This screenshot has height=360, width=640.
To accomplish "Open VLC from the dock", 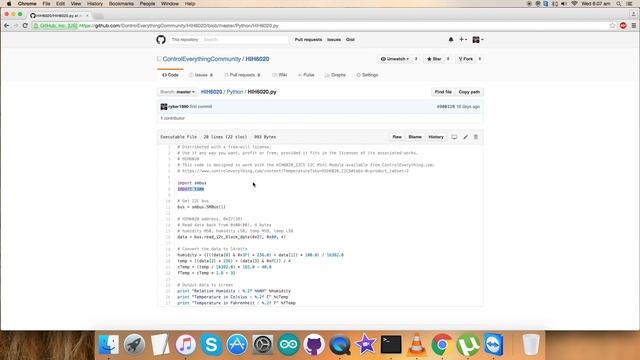I will click(x=416, y=344).
